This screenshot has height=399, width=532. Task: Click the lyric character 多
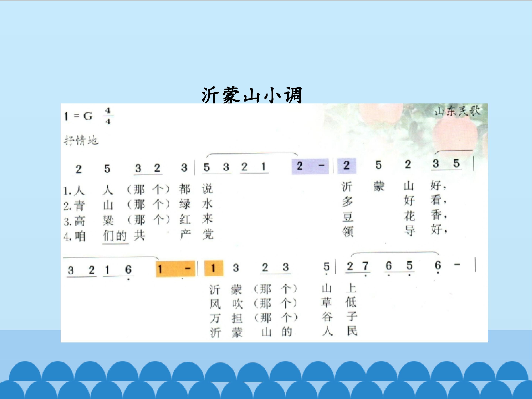347,202
